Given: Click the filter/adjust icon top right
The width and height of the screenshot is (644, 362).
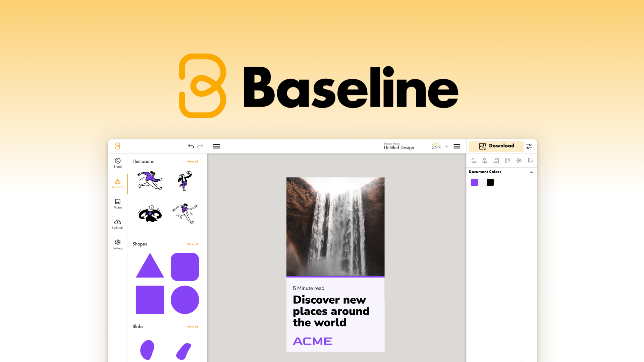Looking at the screenshot, I should tap(529, 146).
